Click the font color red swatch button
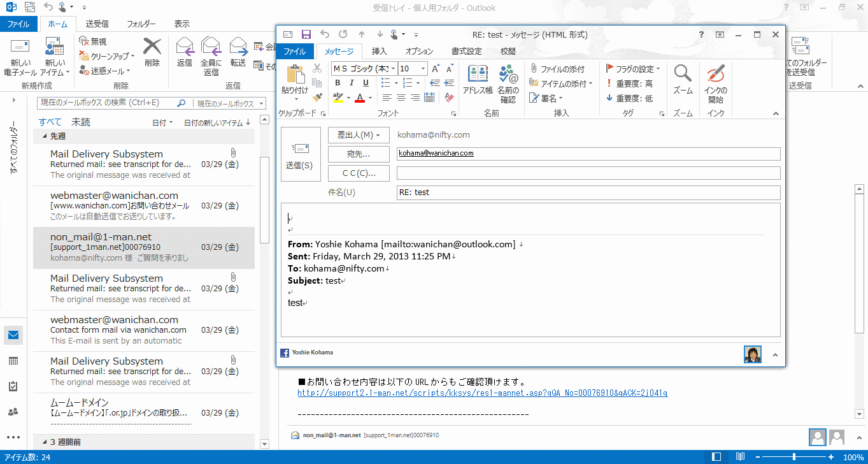This screenshot has width=868, height=464. tap(360, 98)
